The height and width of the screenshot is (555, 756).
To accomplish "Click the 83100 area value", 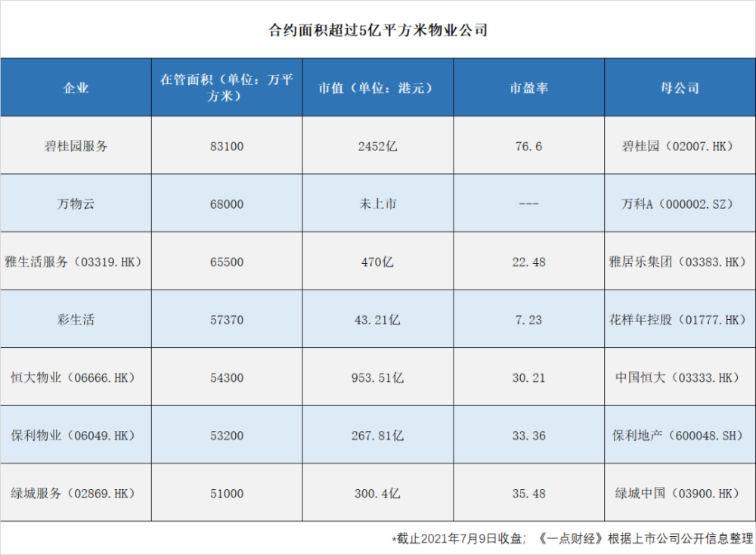I will click(227, 146).
